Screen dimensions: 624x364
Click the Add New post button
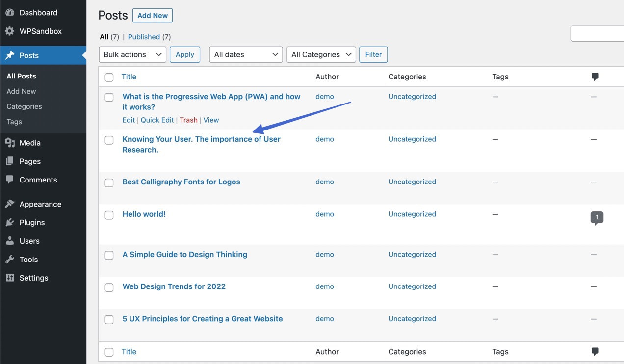(152, 15)
